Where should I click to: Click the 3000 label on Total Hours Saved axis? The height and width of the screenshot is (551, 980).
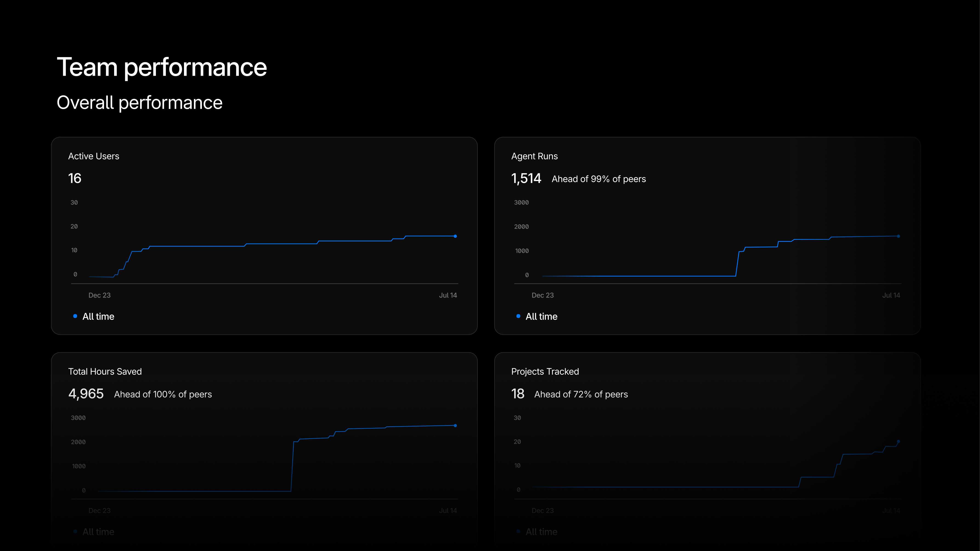click(78, 418)
